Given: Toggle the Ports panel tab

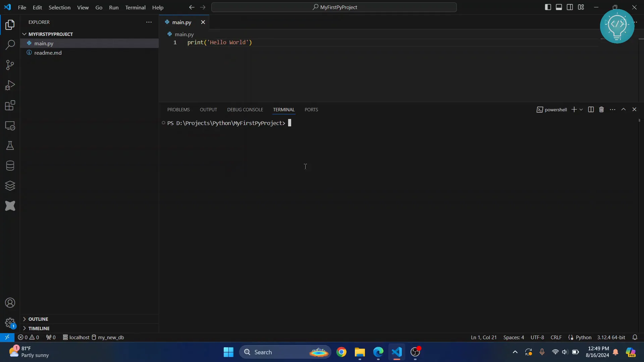Looking at the screenshot, I should tap(311, 109).
